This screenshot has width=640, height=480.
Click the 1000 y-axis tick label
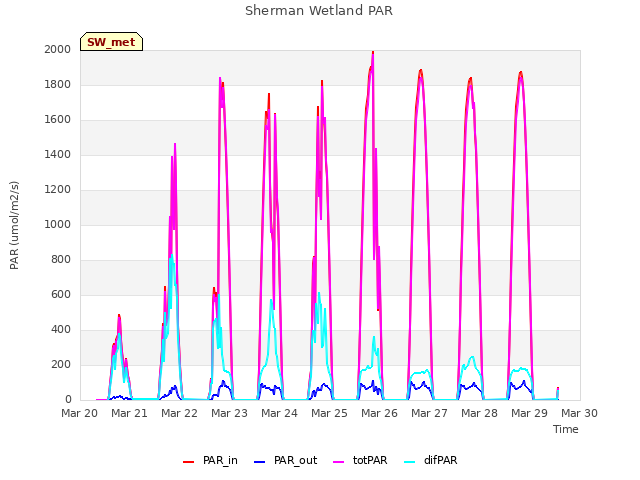(58, 224)
